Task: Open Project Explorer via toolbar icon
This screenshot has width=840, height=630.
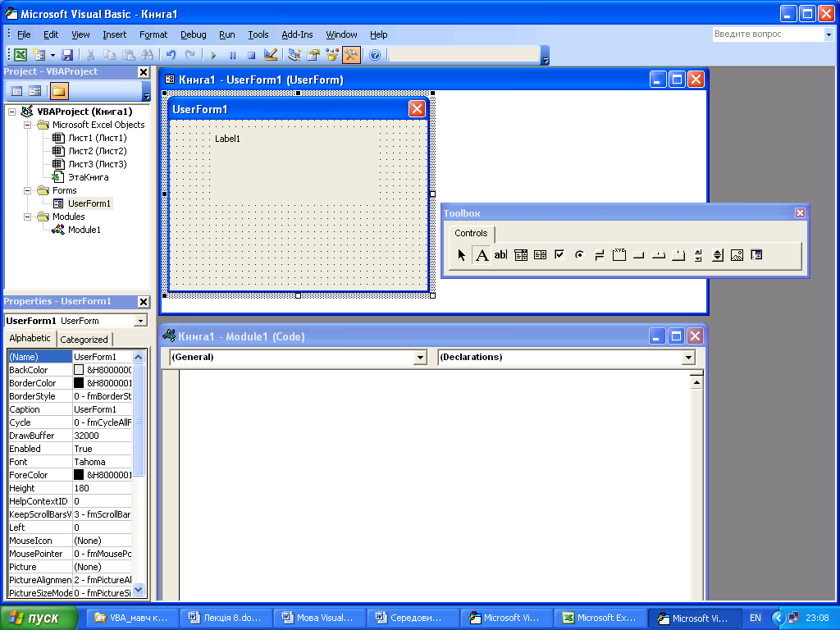Action: pos(294,55)
